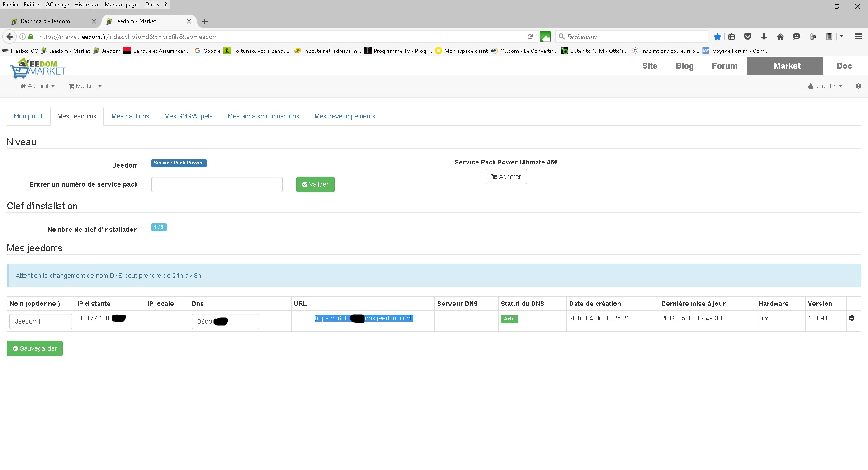Click the Dns input field 36db
The image size is (868, 470).
pyautogui.click(x=225, y=321)
